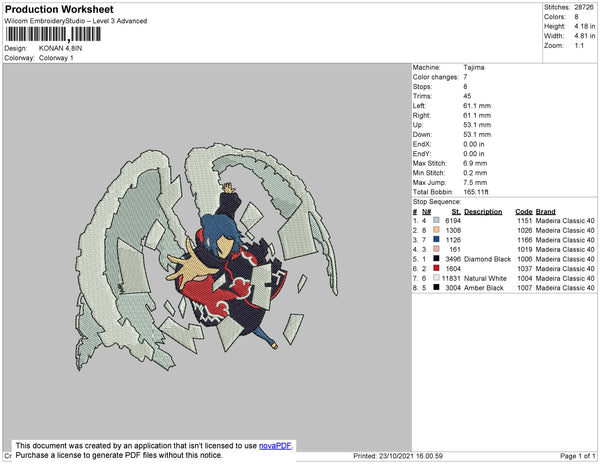The width and height of the screenshot is (600, 464).
Task: Click stitch count '6194' in row 1
Action: pyautogui.click(x=453, y=221)
